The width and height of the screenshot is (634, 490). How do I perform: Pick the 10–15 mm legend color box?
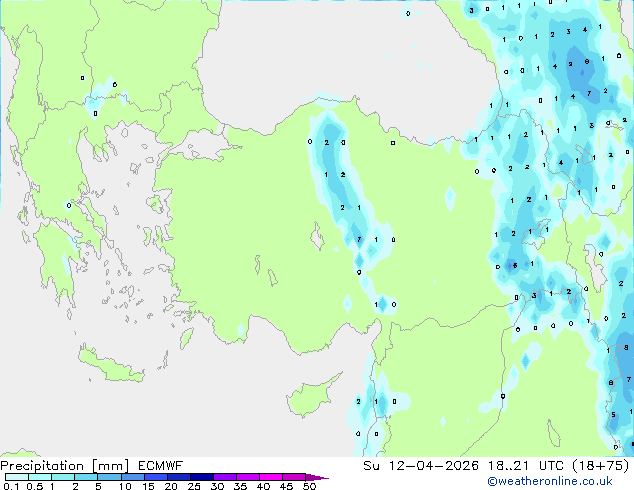[x=132, y=477]
